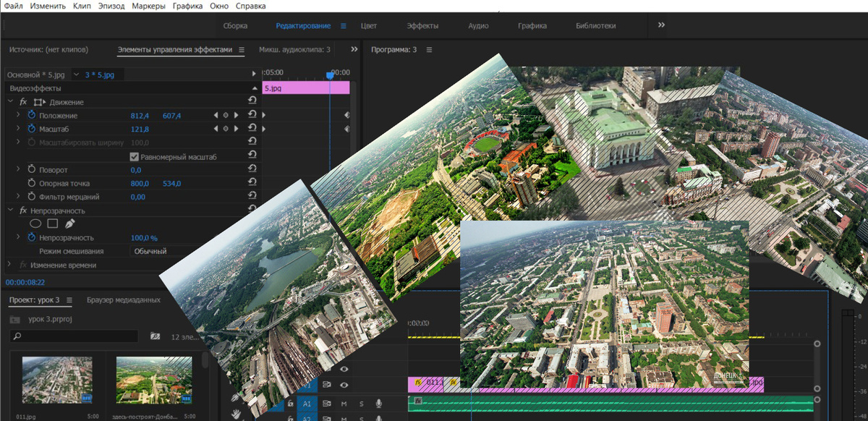The width and height of the screenshot is (868, 421).
Task: Toggle animation stopwatch for Фильтр мерцаний
Action: point(32,197)
